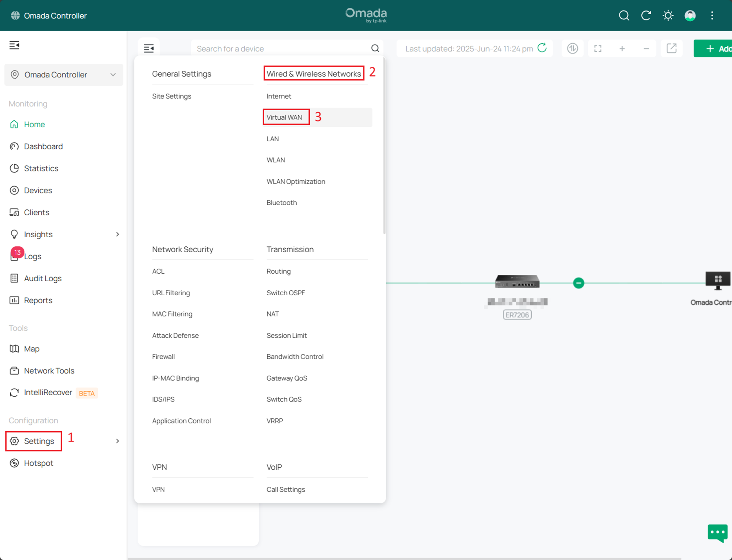
Task: Open the Devices page
Action: coord(38,190)
